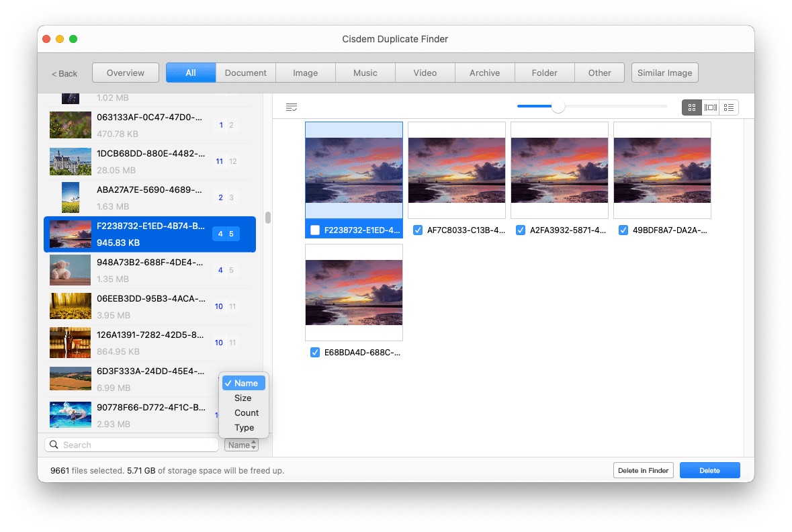Image resolution: width=792 pixels, height=532 pixels.
Task: Click the Delete in Finder button
Action: tap(643, 470)
